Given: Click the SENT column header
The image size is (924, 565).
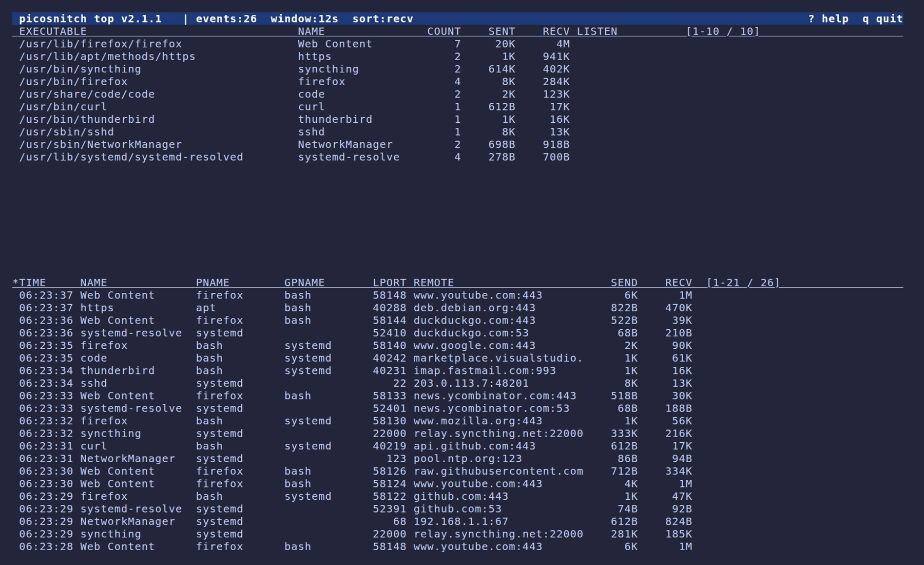Looking at the screenshot, I should click(502, 31).
